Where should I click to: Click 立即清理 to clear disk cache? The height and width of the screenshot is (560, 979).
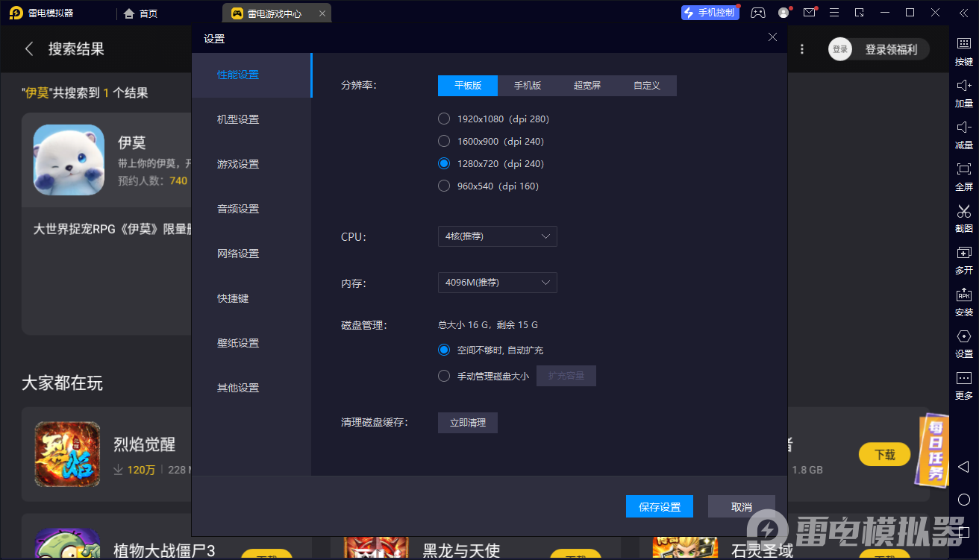click(x=468, y=423)
